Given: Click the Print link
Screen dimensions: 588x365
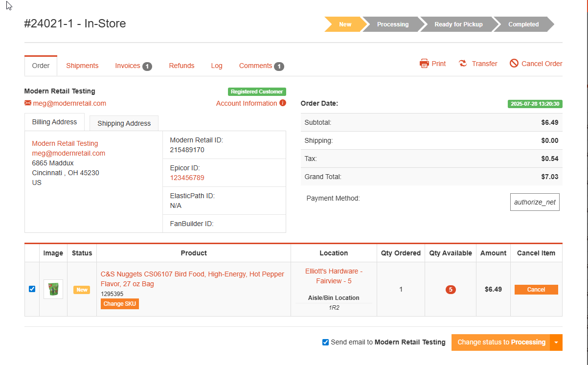Looking at the screenshot, I should (438, 64).
